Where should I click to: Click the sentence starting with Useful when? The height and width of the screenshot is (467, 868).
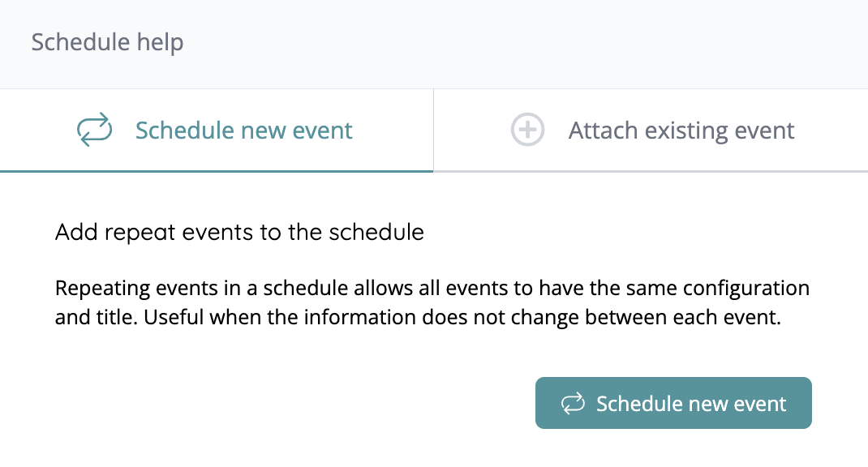462,318
